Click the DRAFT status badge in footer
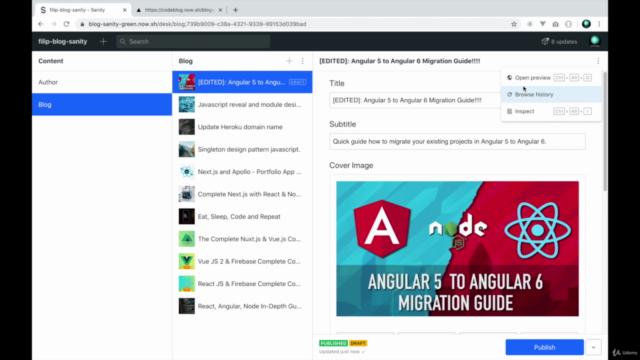This screenshot has height=360, width=640. (x=358, y=343)
